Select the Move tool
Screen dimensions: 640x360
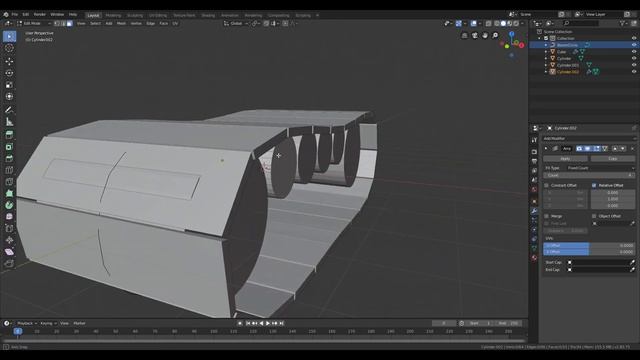click(9, 61)
